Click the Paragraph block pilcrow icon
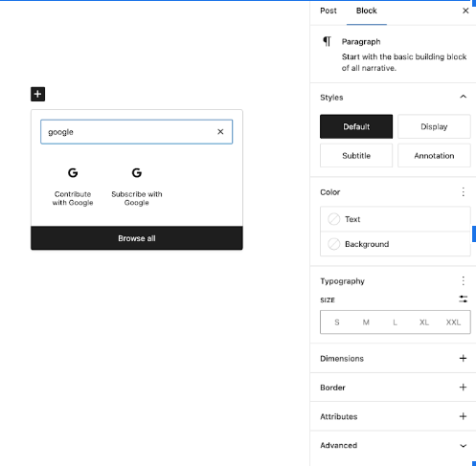Viewport: 476px width, 466px height. click(328, 41)
